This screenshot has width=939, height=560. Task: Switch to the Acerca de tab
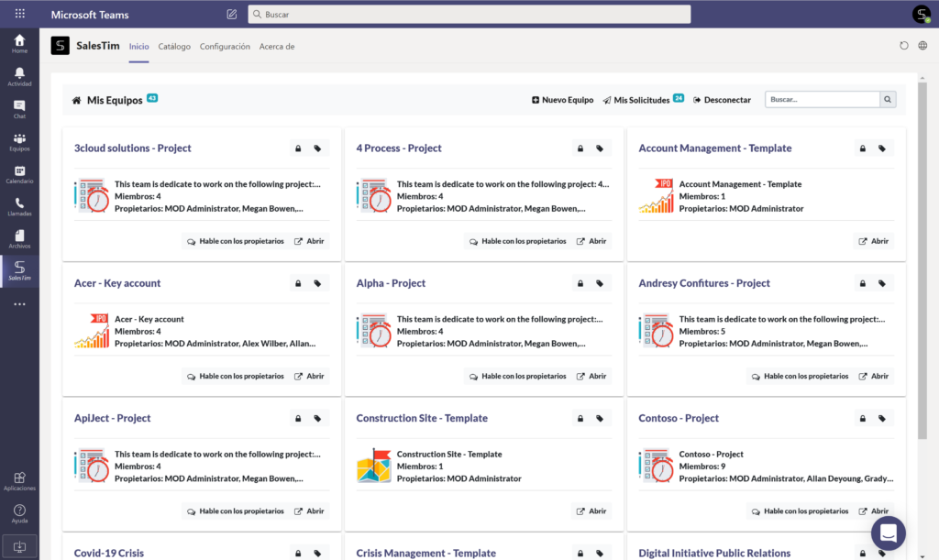pyautogui.click(x=277, y=46)
